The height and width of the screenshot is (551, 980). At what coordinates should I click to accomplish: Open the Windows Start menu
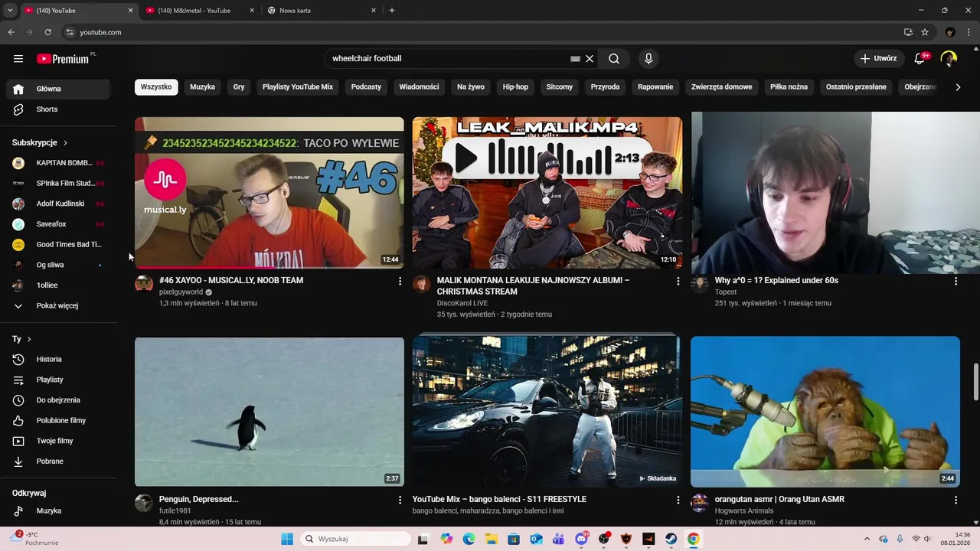tap(287, 539)
